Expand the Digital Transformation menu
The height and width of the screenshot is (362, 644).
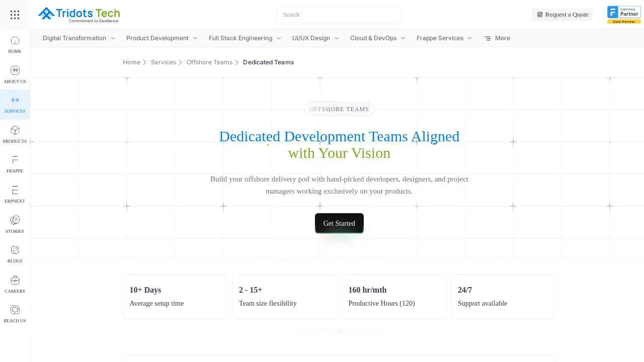[x=79, y=38]
